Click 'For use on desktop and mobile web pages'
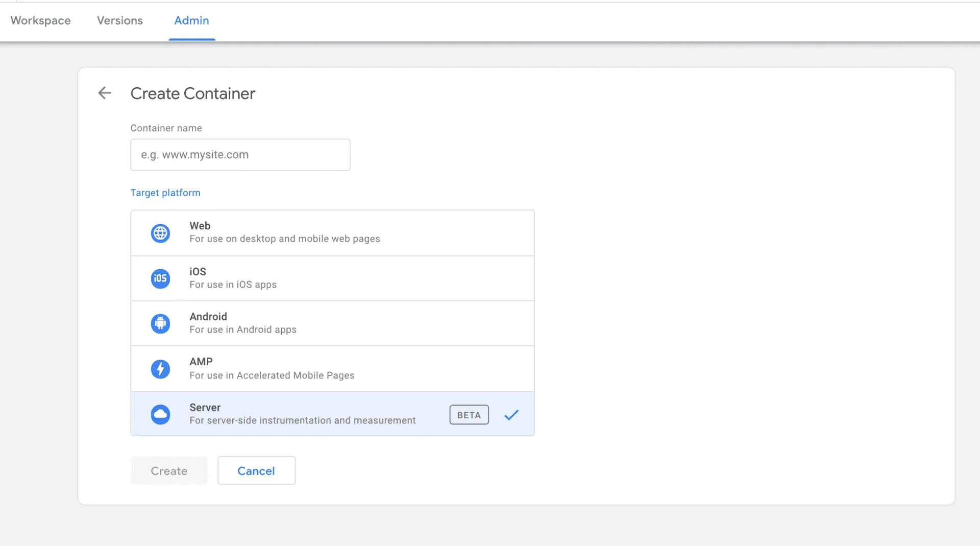The width and height of the screenshot is (980, 546). click(285, 239)
